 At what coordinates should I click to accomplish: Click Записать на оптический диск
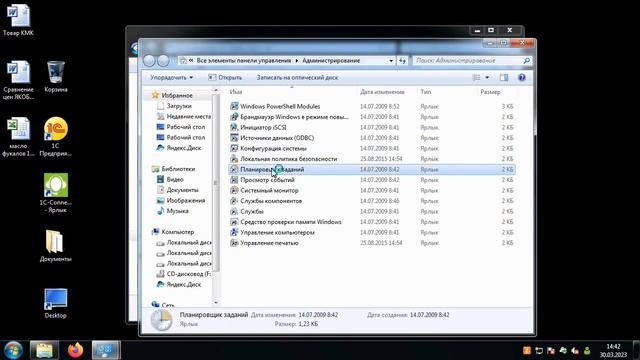pyautogui.click(x=297, y=78)
